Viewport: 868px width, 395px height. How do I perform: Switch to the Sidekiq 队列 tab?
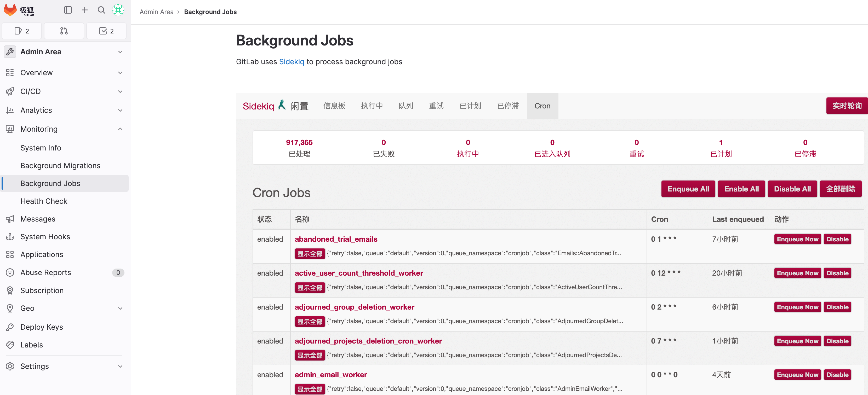(406, 106)
